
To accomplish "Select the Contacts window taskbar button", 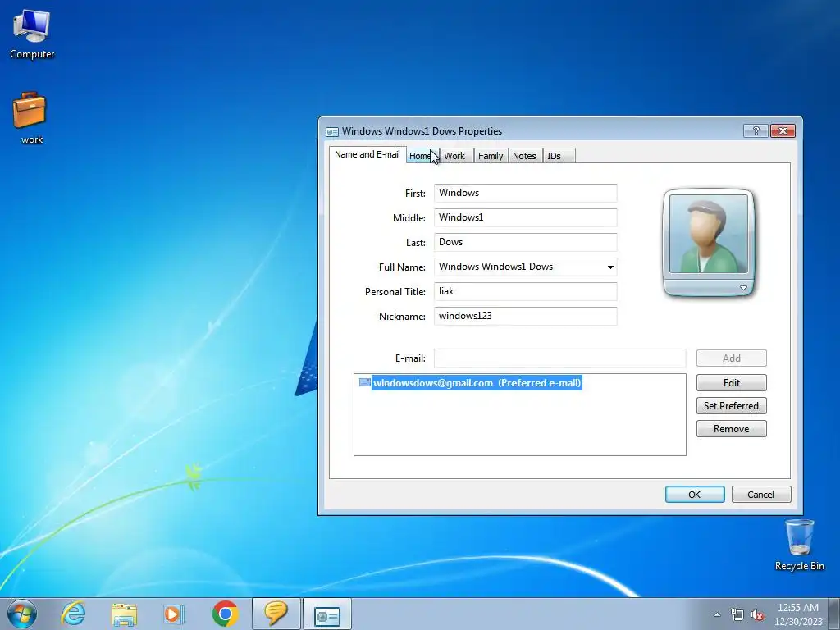I will pyautogui.click(x=326, y=614).
